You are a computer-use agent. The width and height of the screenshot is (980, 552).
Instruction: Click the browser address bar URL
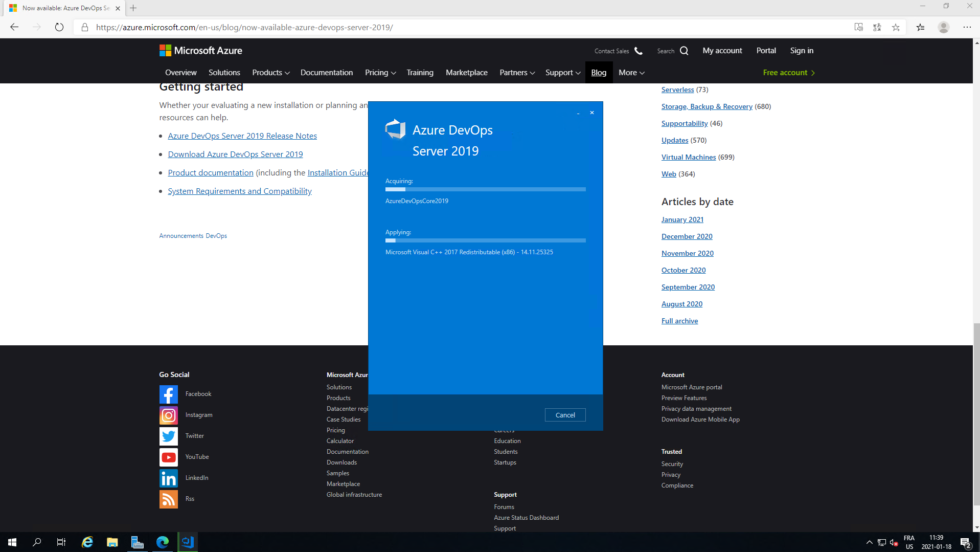tap(244, 27)
